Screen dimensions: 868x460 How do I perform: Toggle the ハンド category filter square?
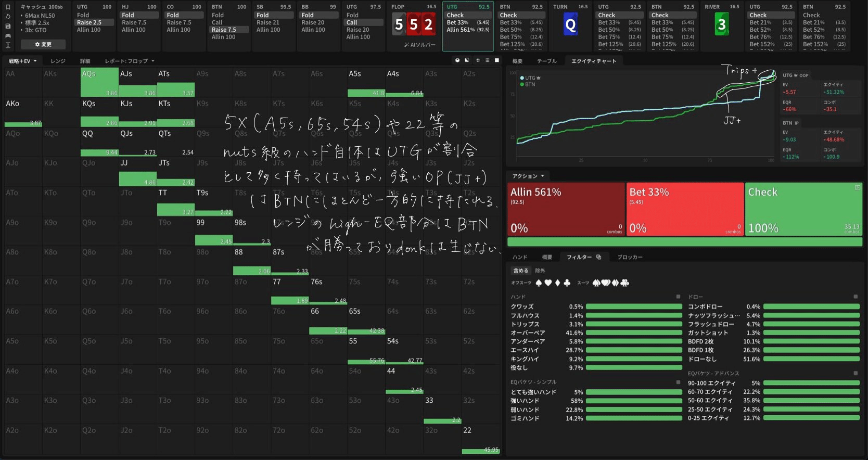coord(678,297)
